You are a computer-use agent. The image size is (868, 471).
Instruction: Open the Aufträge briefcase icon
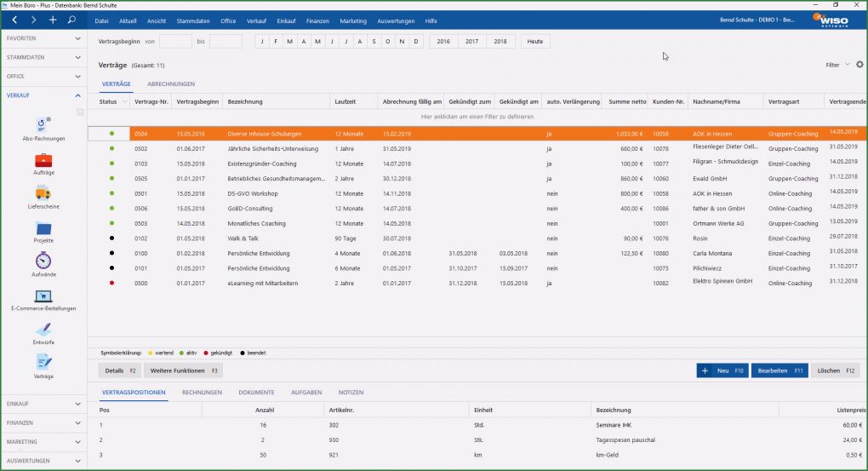pyautogui.click(x=43, y=161)
